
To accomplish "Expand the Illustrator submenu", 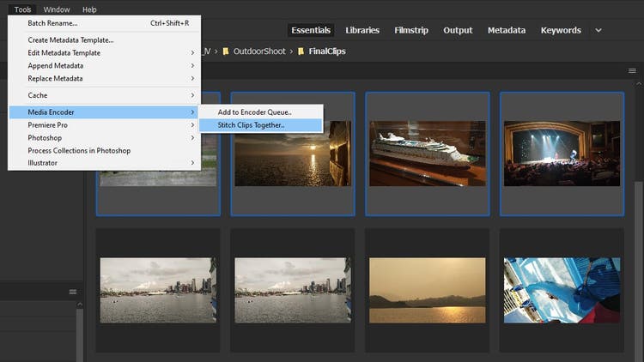I will click(x=104, y=163).
